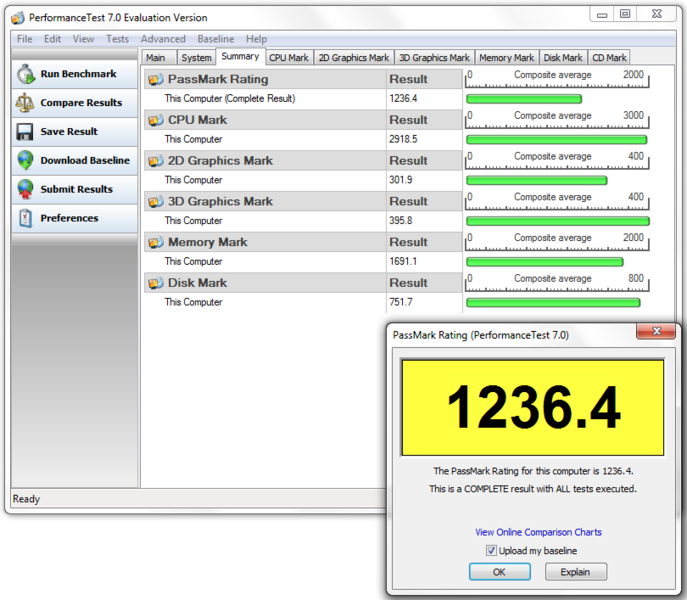
Task: Click the globe icon for Download Baseline
Action: (x=25, y=160)
